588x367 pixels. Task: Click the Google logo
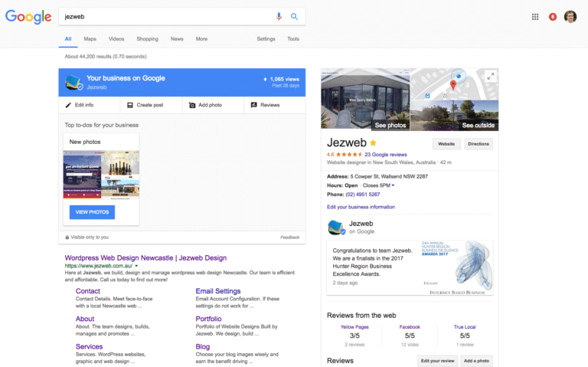click(x=28, y=17)
